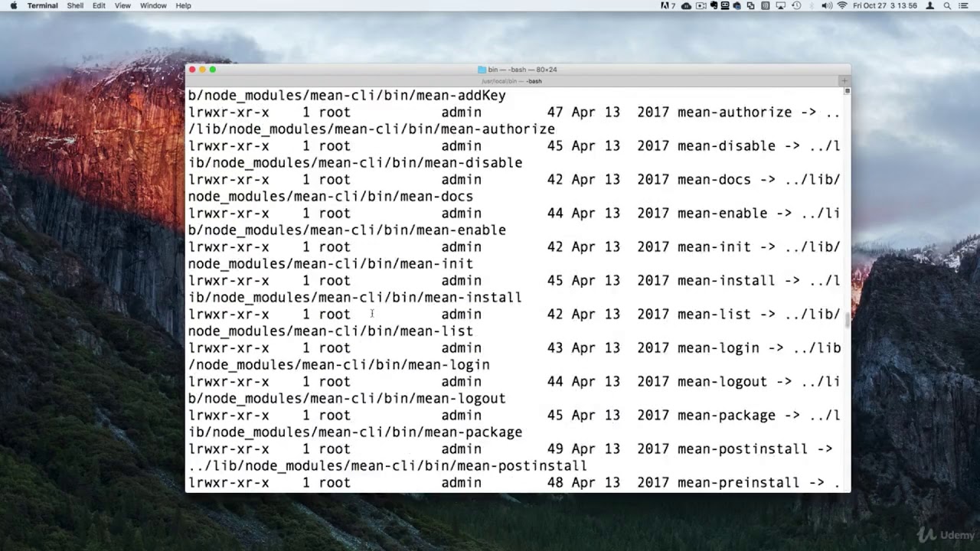Click the overlapping squares menu bar icon
The image size is (980, 551).
click(x=751, y=5)
